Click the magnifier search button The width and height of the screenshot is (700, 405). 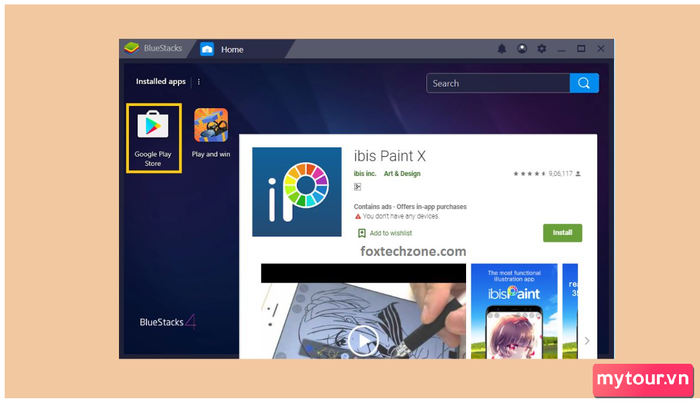click(x=584, y=83)
